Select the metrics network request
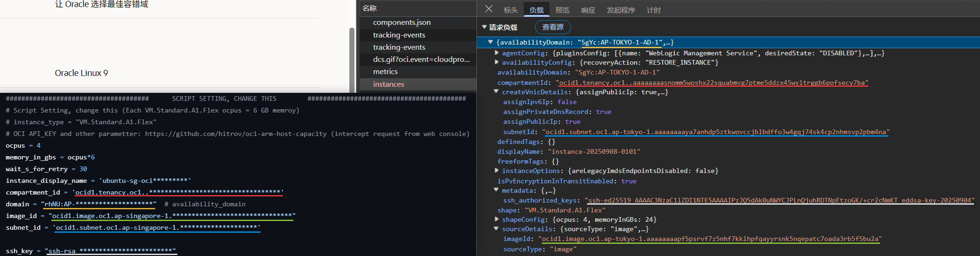Viewport: 980px width, 256px height. tap(385, 72)
